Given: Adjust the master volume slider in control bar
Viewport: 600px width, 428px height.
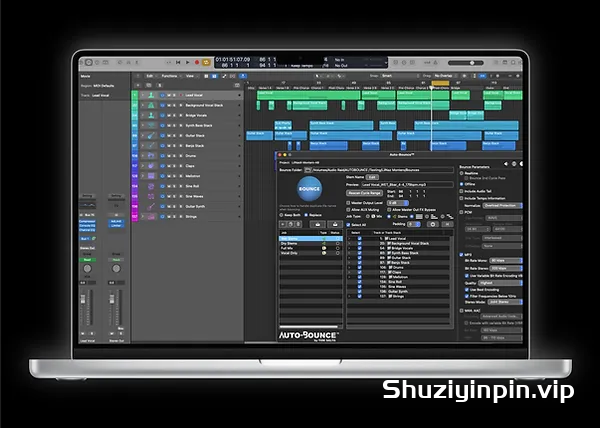Looking at the screenshot, I should click(x=465, y=63).
